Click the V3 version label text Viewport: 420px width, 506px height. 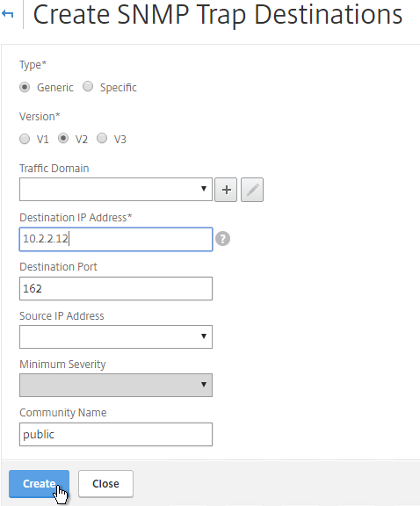click(x=120, y=140)
